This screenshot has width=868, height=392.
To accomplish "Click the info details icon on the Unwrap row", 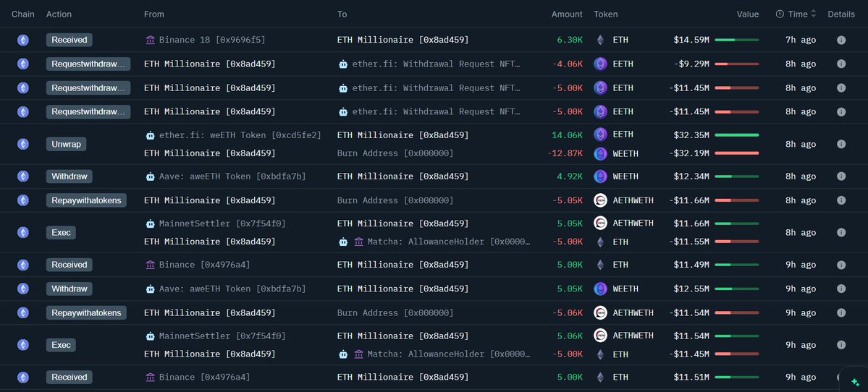I will point(841,144).
